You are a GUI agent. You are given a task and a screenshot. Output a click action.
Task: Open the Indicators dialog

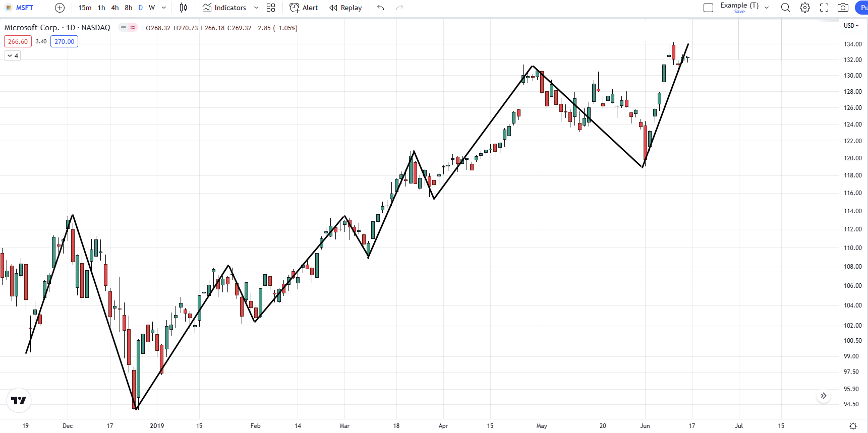coord(224,8)
